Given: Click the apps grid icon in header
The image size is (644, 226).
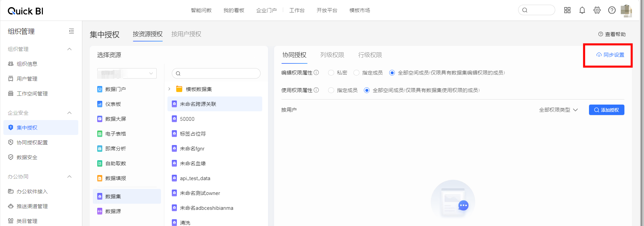Looking at the screenshot, I should (x=567, y=10).
